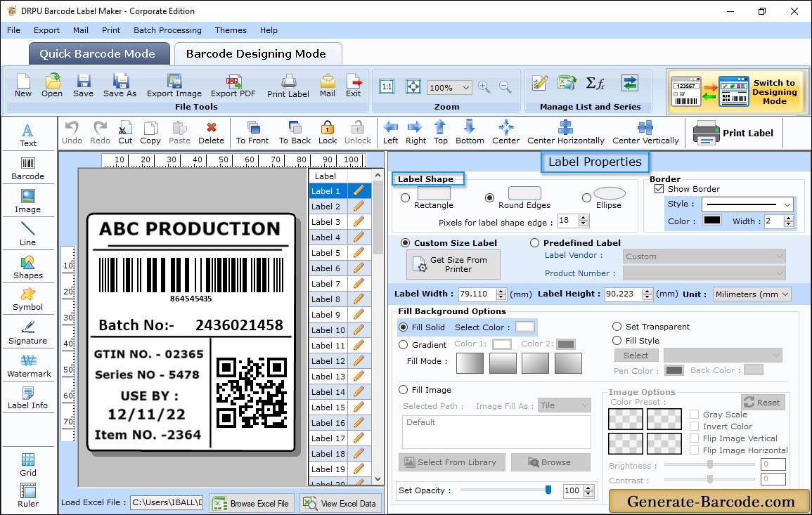812x515 pixels.
Task: Select the Barcode tool
Action: pos(28,169)
